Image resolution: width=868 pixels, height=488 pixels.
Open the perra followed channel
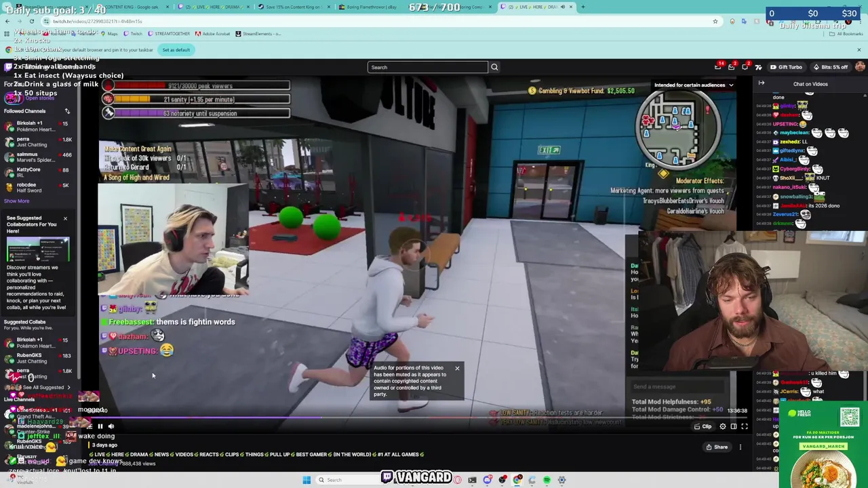coord(38,142)
